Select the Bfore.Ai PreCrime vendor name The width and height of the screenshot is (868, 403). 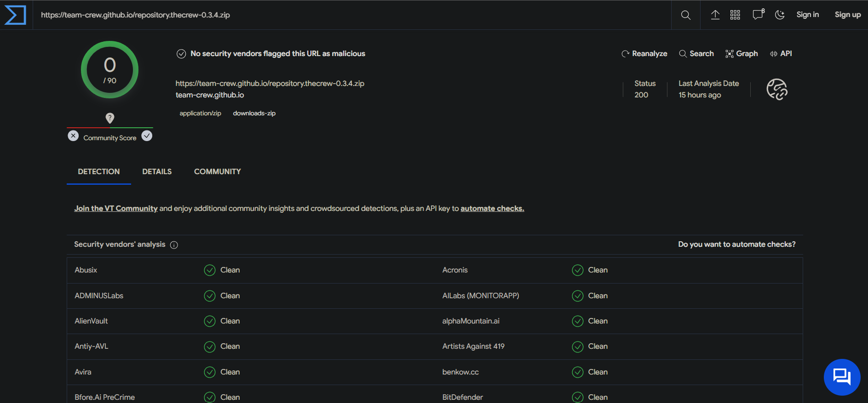pyautogui.click(x=105, y=397)
